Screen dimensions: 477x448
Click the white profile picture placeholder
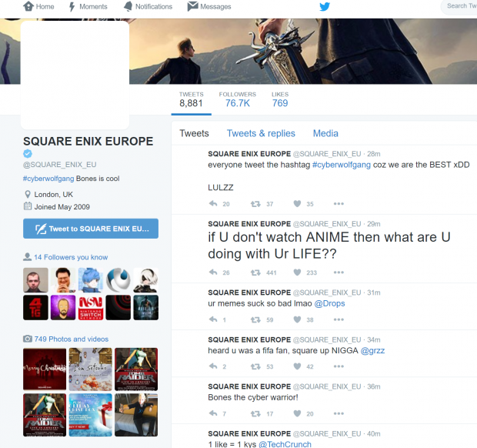[75, 75]
